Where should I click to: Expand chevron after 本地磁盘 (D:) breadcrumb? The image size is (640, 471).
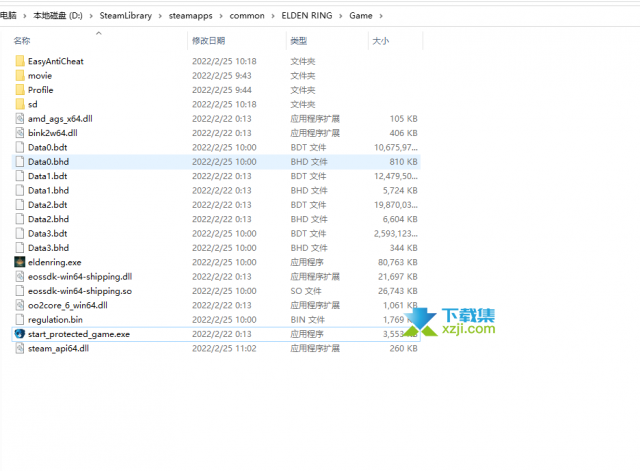[x=91, y=16]
